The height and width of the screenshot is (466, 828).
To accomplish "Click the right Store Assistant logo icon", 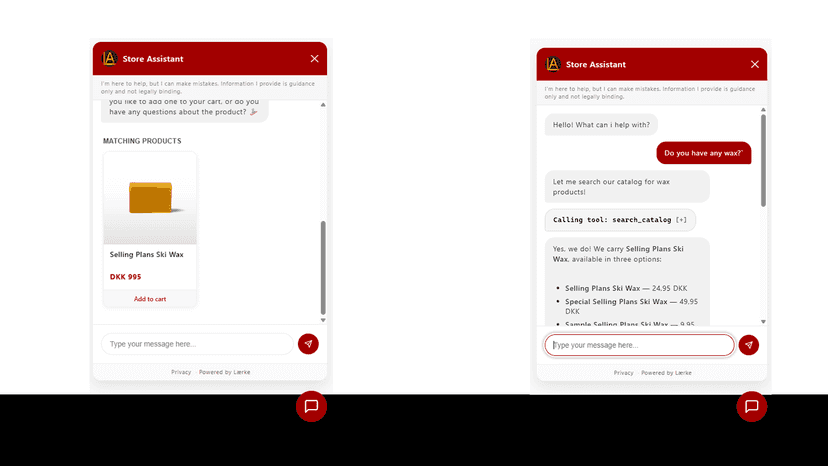I will tap(553, 64).
